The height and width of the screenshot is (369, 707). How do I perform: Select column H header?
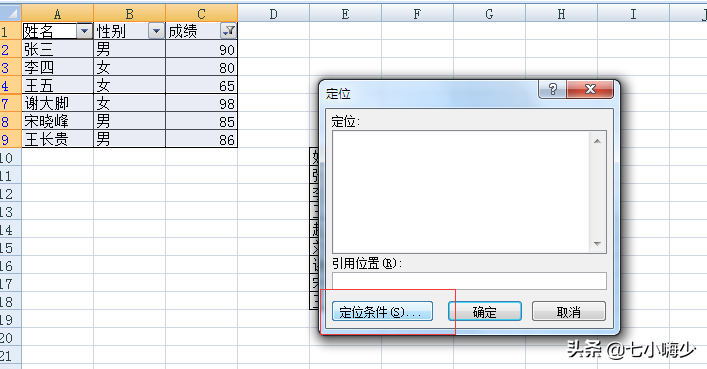point(561,14)
